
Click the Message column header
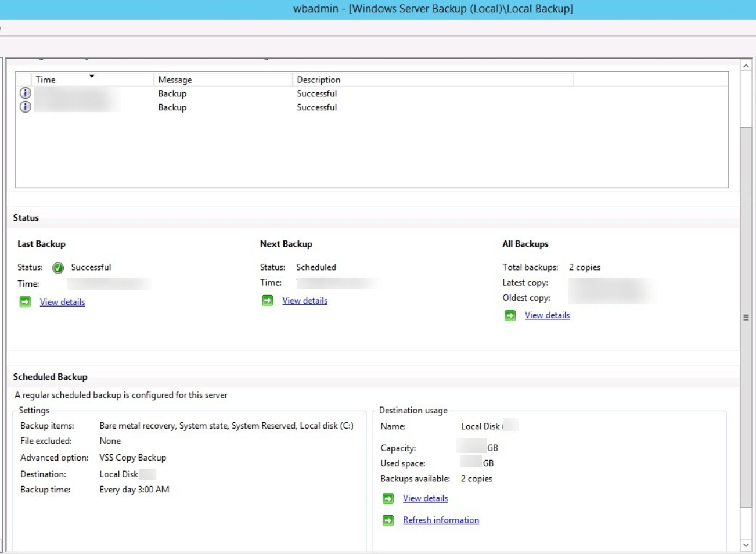[223, 80]
